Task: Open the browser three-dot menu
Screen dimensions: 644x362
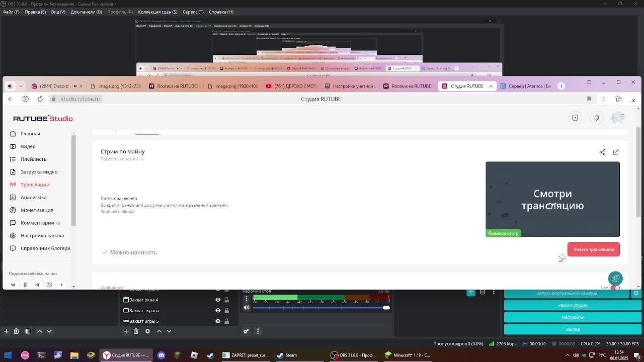Action: click(604, 99)
